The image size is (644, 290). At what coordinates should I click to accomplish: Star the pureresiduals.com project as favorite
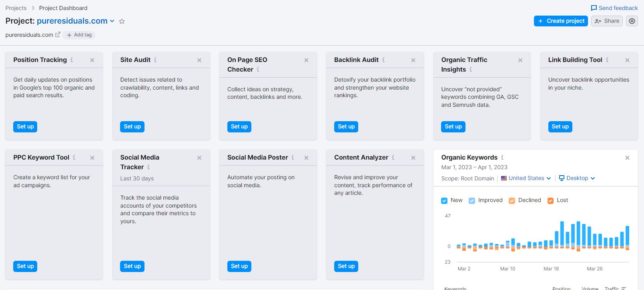coord(122,21)
